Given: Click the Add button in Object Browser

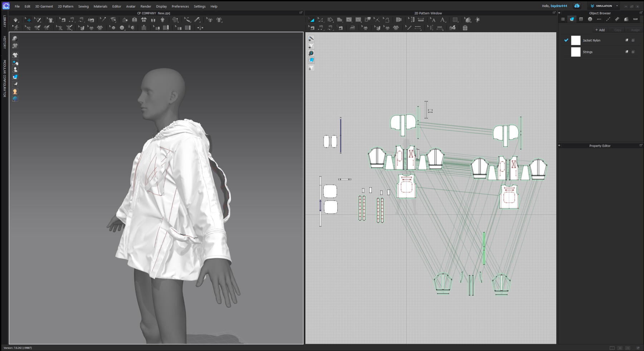Looking at the screenshot, I should click(600, 30).
